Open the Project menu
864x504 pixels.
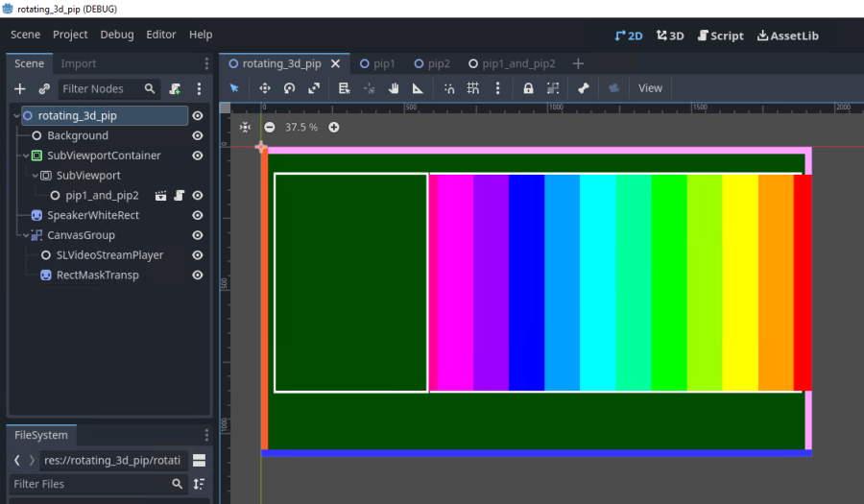click(70, 35)
